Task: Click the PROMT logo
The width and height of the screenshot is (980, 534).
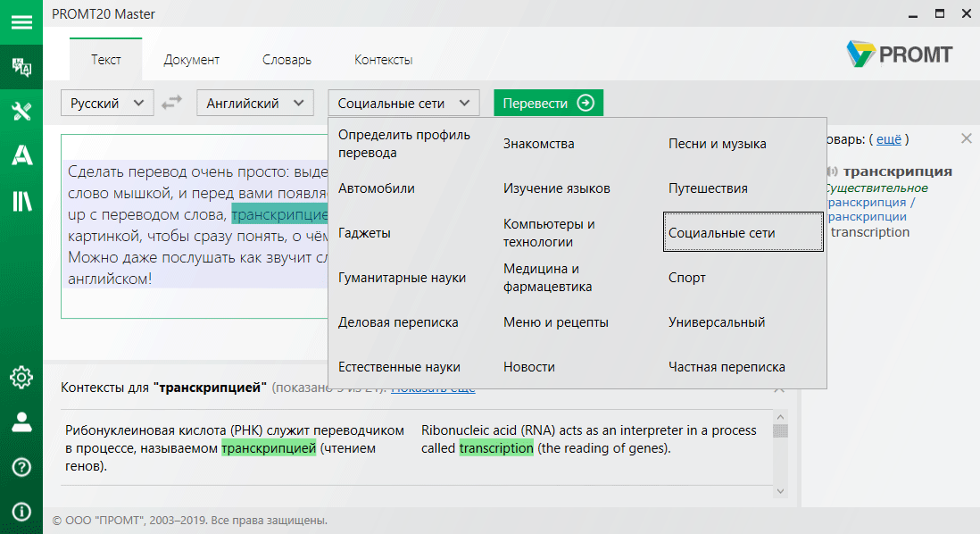Action: click(900, 54)
